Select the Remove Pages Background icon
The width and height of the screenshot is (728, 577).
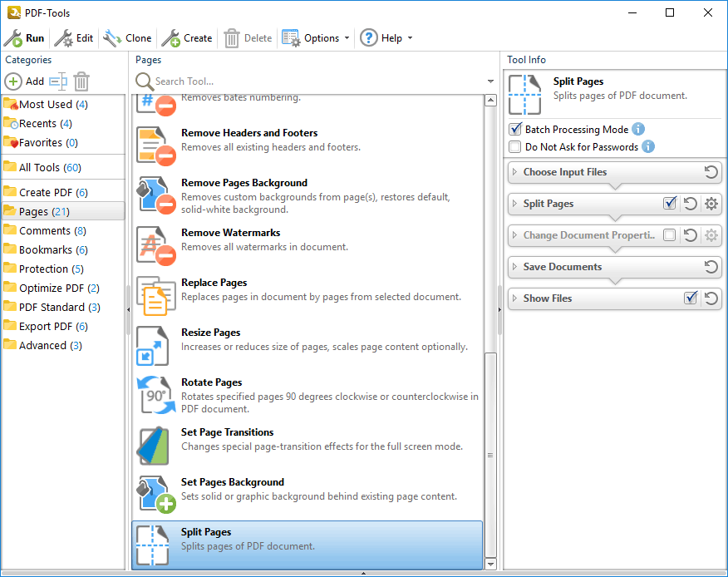156,195
